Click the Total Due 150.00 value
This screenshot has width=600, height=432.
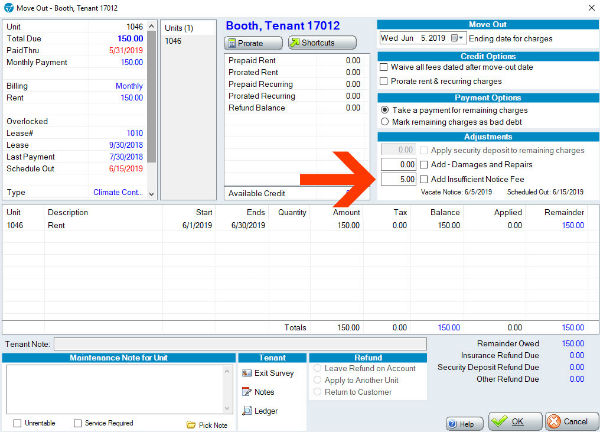[x=130, y=39]
